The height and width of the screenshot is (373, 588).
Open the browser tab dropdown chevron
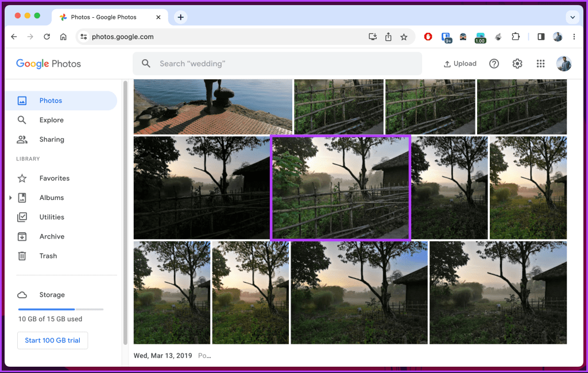point(572,17)
